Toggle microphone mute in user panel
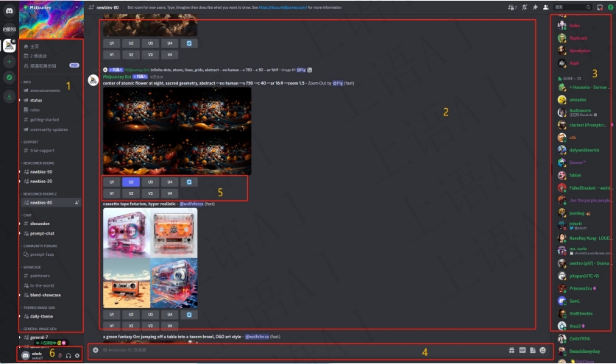 (x=60, y=356)
